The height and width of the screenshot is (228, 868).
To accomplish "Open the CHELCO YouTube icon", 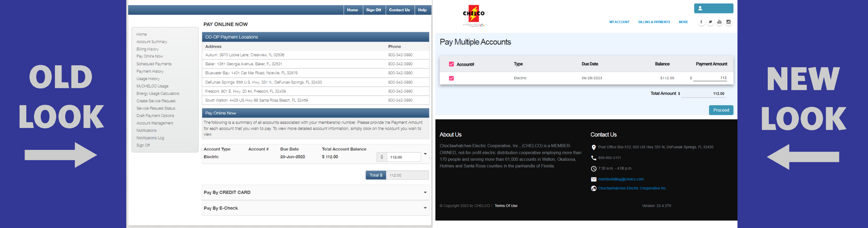I will click(x=719, y=22).
